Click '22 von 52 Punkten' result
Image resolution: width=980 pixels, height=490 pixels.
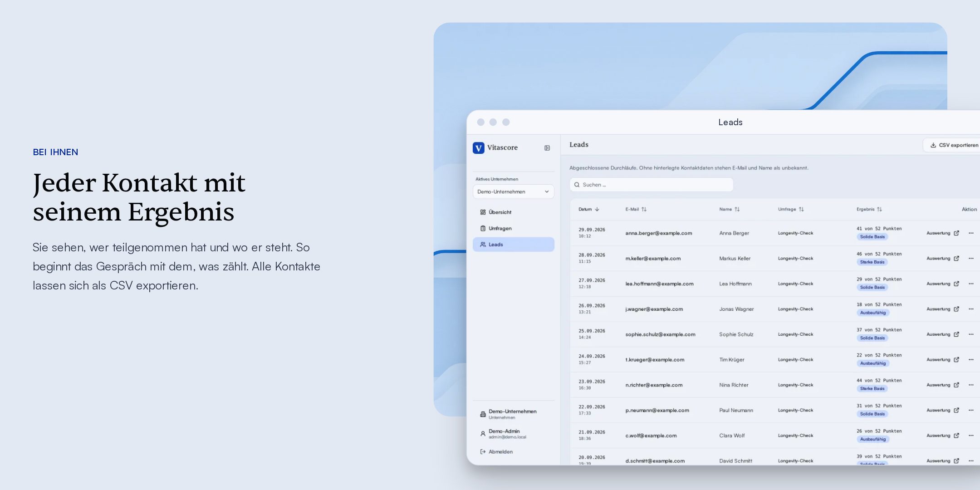click(879, 355)
